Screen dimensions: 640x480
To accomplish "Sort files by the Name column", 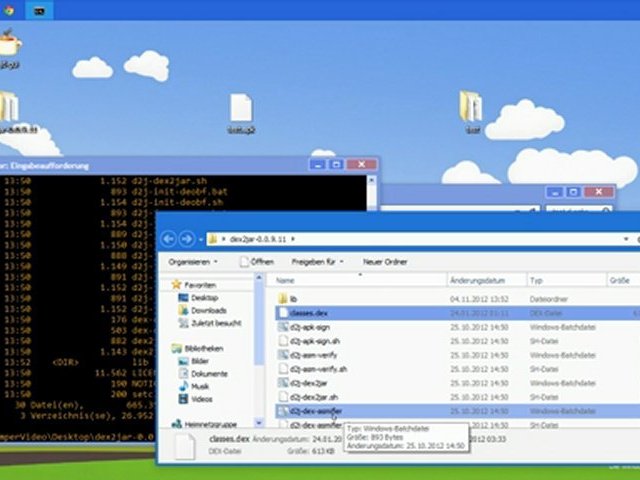I will point(286,281).
